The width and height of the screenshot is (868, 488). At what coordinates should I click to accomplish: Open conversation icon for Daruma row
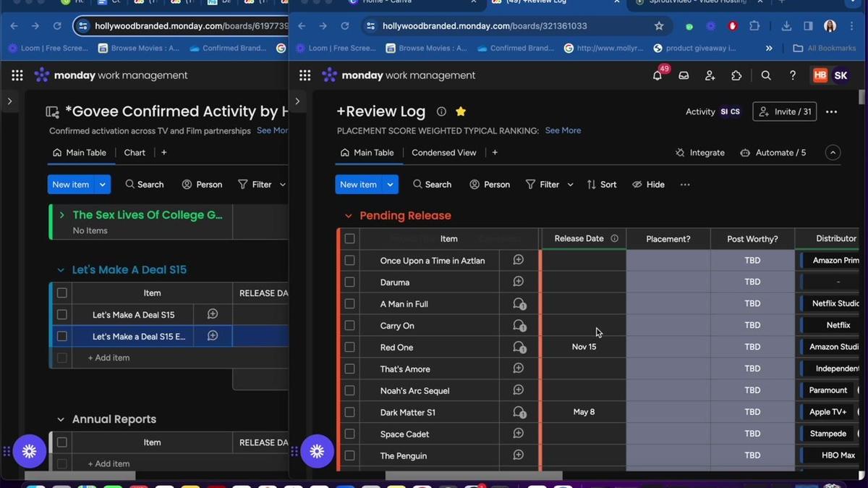click(x=518, y=282)
